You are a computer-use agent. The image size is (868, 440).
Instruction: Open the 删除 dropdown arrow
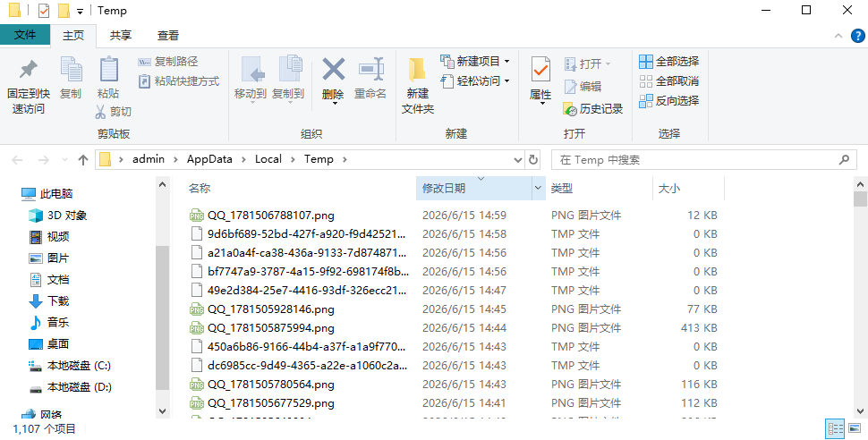click(x=333, y=104)
